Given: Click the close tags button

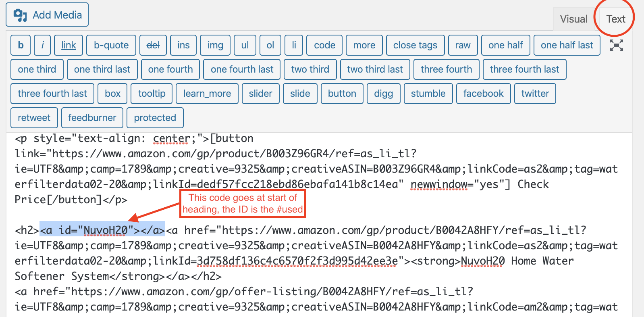Looking at the screenshot, I should (415, 45).
